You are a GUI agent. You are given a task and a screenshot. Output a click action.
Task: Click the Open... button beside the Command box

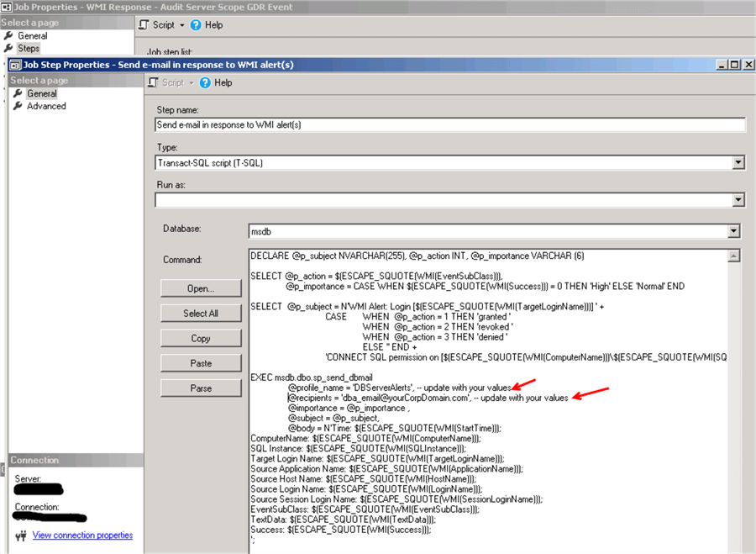201,288
